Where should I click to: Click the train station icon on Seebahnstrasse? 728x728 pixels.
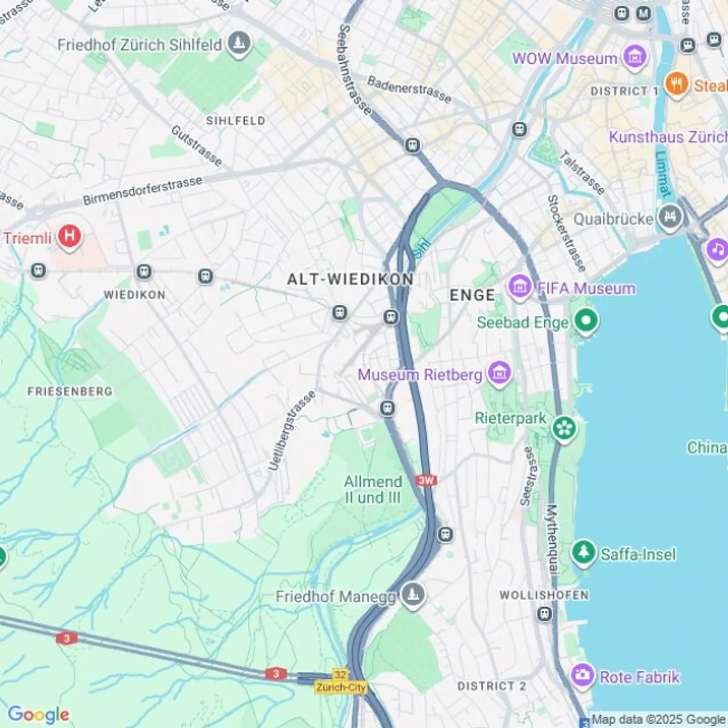point(413,146)
